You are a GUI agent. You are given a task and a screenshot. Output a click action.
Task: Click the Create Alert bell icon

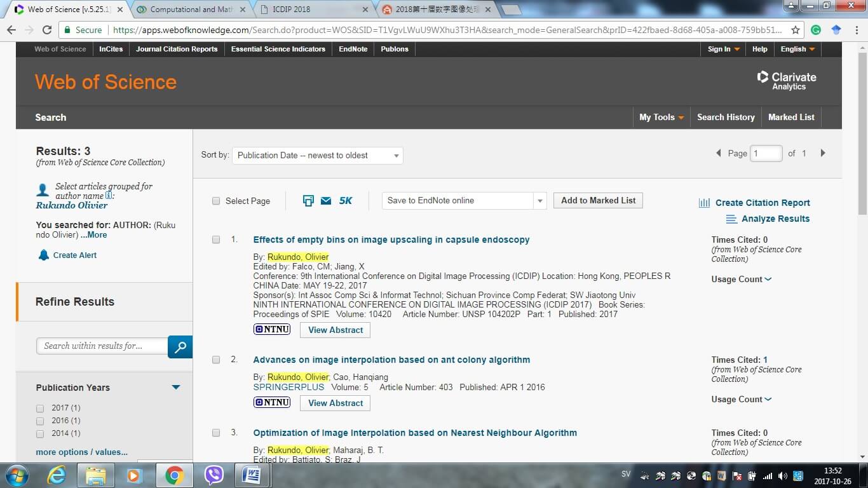tap(43, 255)
